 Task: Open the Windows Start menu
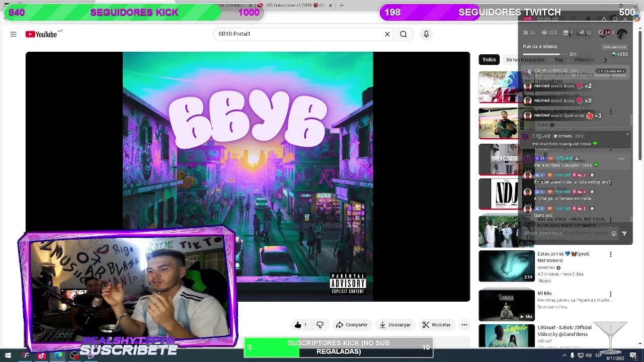8,355
